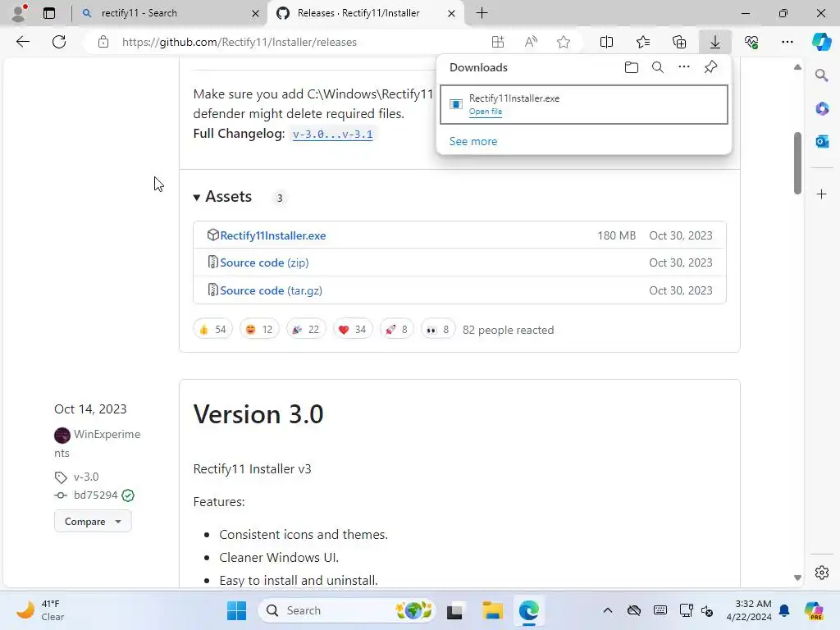Image resolution: width=840 pixels, height=630 pixels.
Task: Open more options in Downloads panel
Action: pyautogui.click(x=683, y=67)
